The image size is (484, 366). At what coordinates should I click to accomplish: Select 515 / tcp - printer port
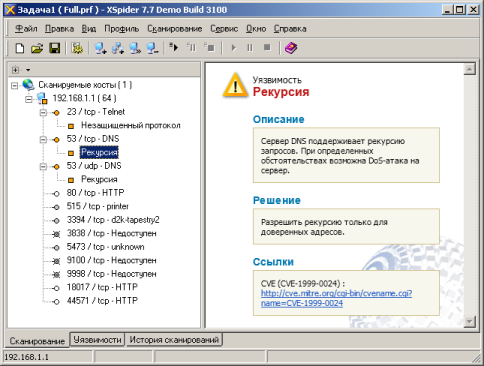[98, 206]
